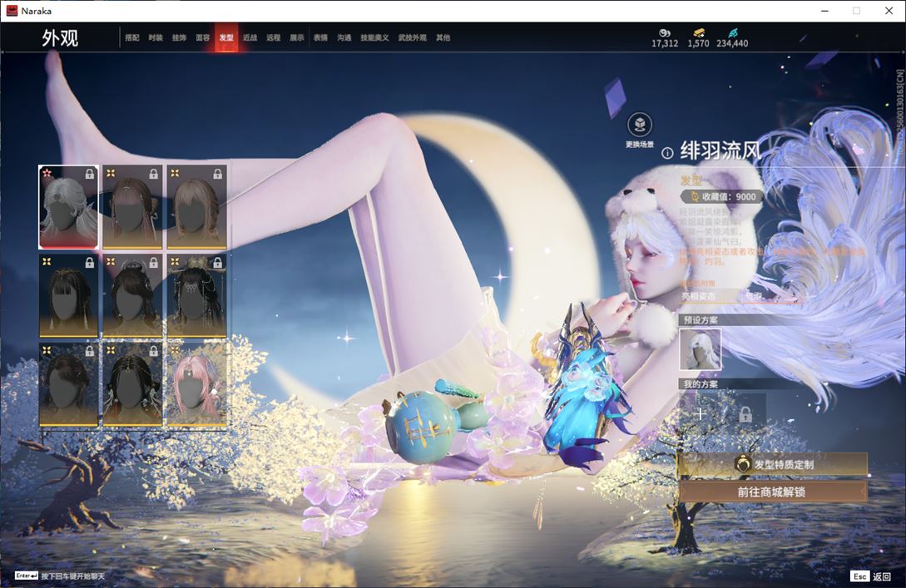Select the dark hairstyle with silver headpiece
The height and width of the screenshot is (588, 906).
pos(132,296)
